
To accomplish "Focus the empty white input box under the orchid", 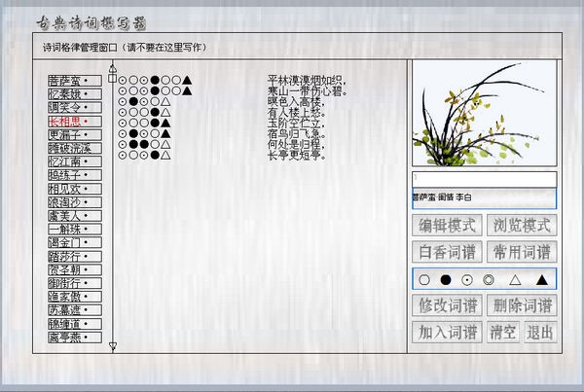I will pyautogui.click(x=484, y=179).
